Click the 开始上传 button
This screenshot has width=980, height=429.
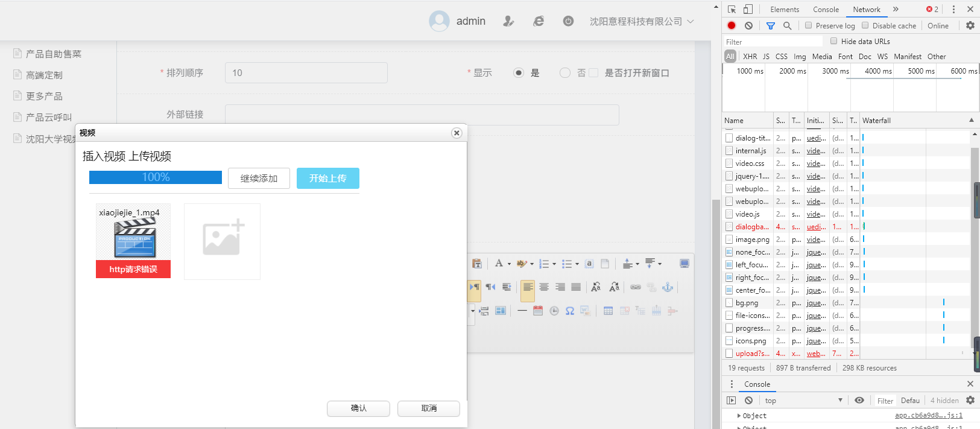[327, 179]
